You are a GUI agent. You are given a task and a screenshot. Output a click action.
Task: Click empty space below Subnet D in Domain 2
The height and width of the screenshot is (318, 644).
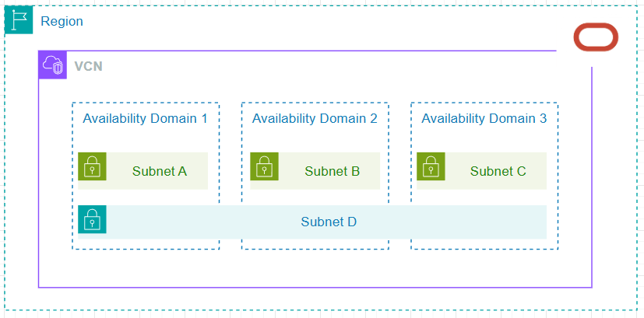[315, 244]
